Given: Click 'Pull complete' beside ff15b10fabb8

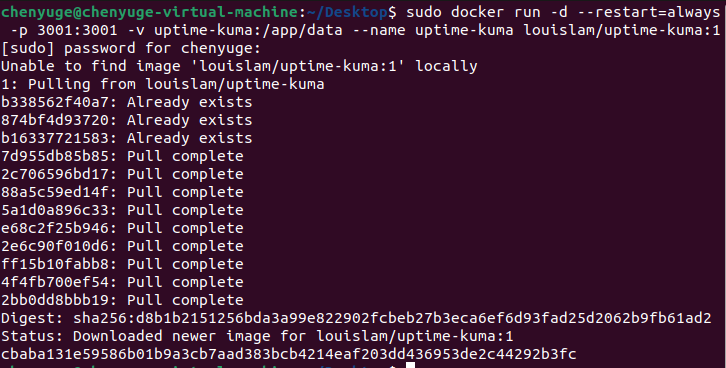Looking at the screenshot, I should (x=185, y=264).
